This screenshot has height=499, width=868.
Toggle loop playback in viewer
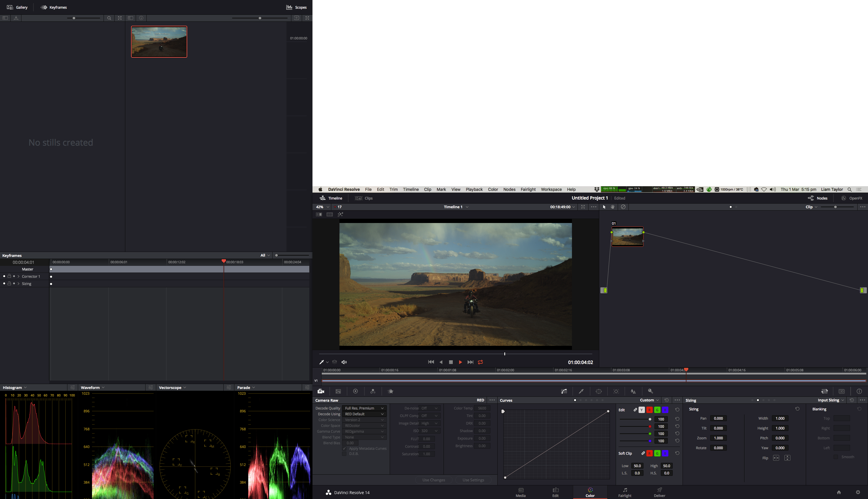(480, 362)
